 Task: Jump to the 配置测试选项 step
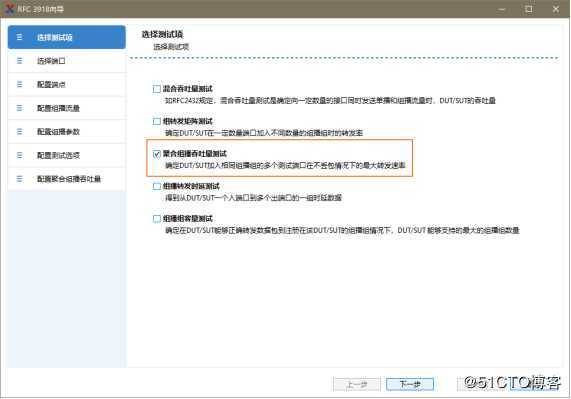(67, 155)
